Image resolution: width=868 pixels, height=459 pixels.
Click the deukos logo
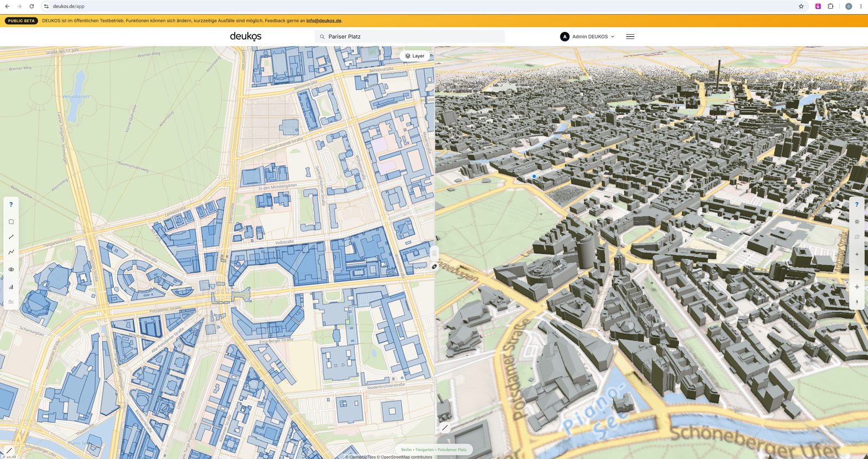pyautogui.click(x=246, y=36)
